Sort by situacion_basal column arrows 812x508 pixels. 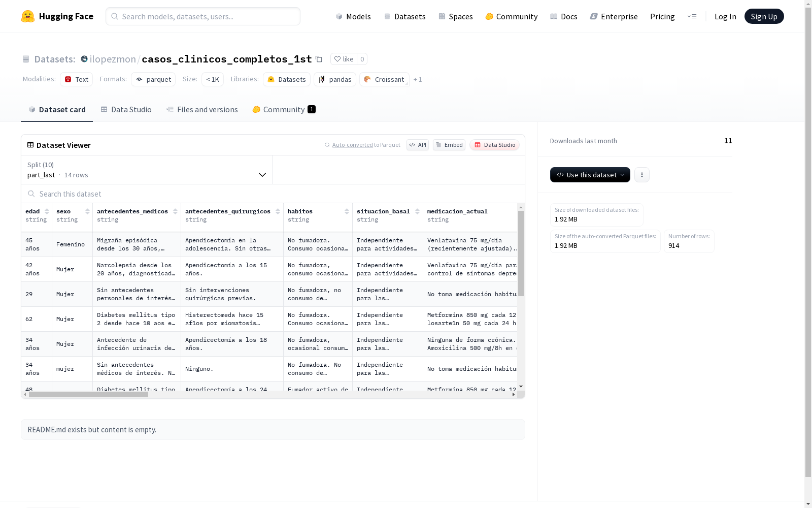tap(417, 211)
